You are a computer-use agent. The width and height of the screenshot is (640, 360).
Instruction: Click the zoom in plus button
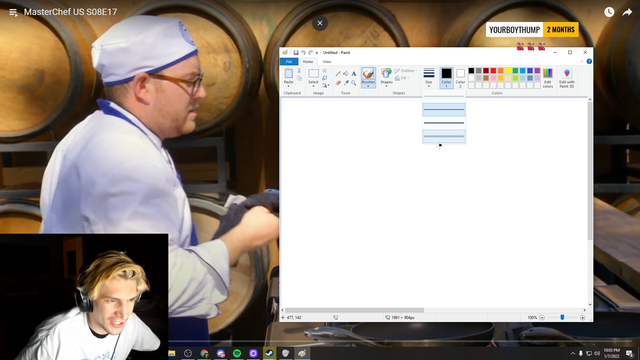(x=582, y=318)
